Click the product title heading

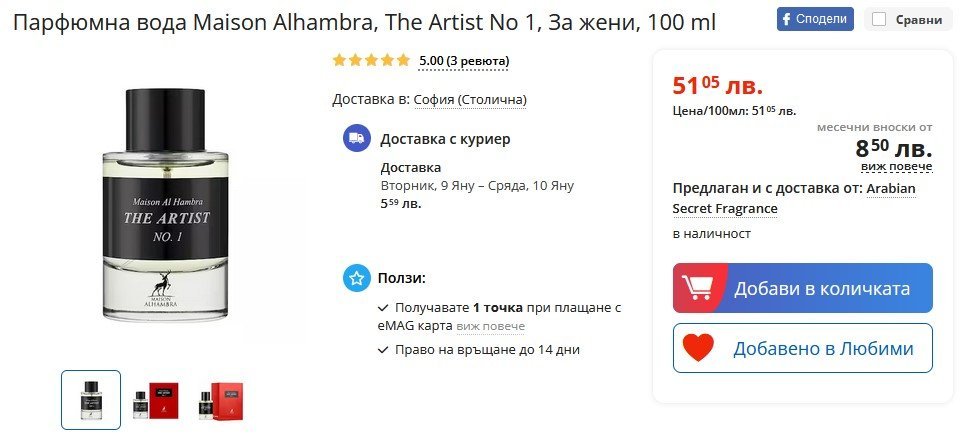364,21
